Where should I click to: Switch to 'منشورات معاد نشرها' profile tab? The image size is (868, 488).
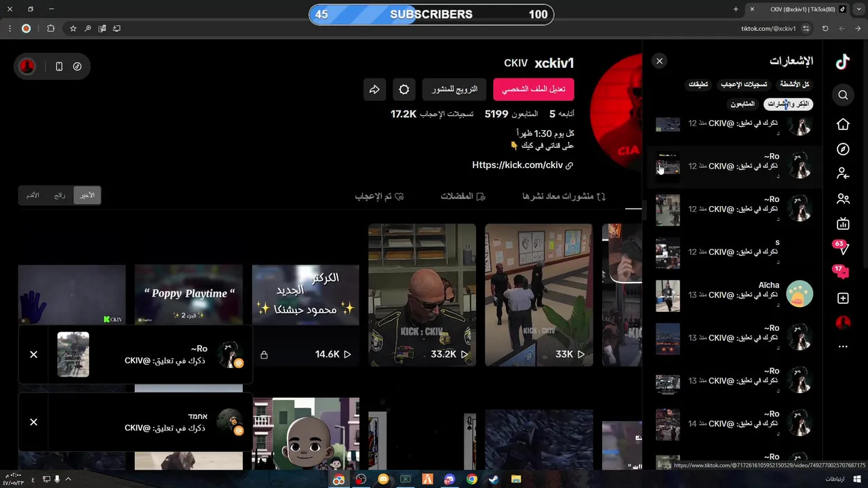click(x=564, y=197)
